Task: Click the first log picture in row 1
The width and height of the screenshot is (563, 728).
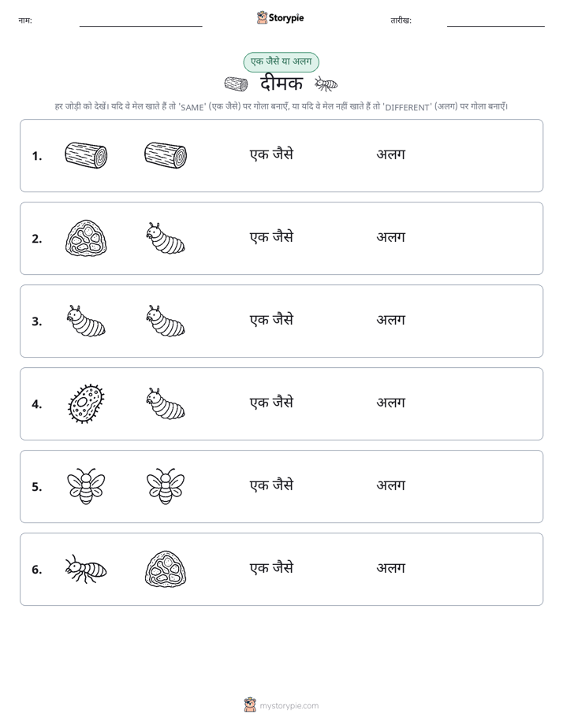Action: point(86,155)
